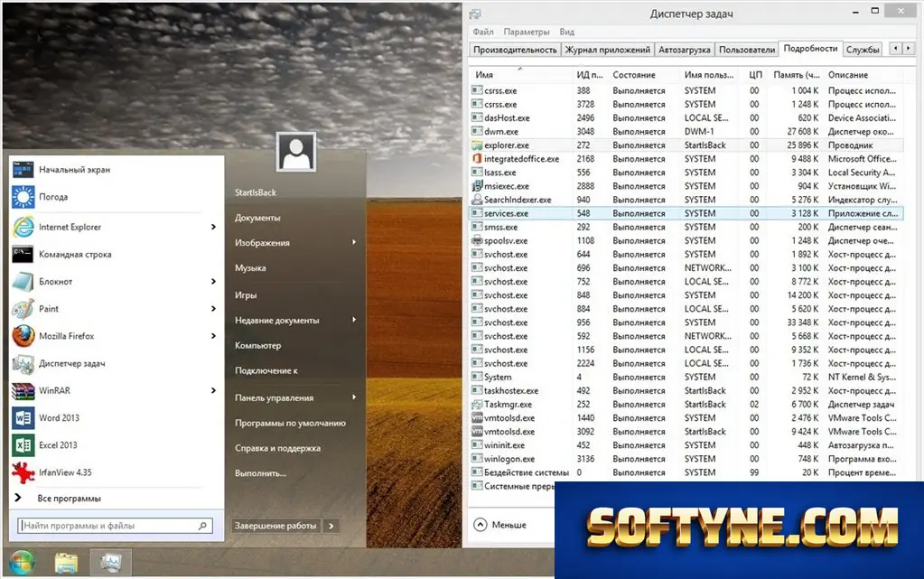Expand Изображения submenu arrow

click(x=354, y=242)
